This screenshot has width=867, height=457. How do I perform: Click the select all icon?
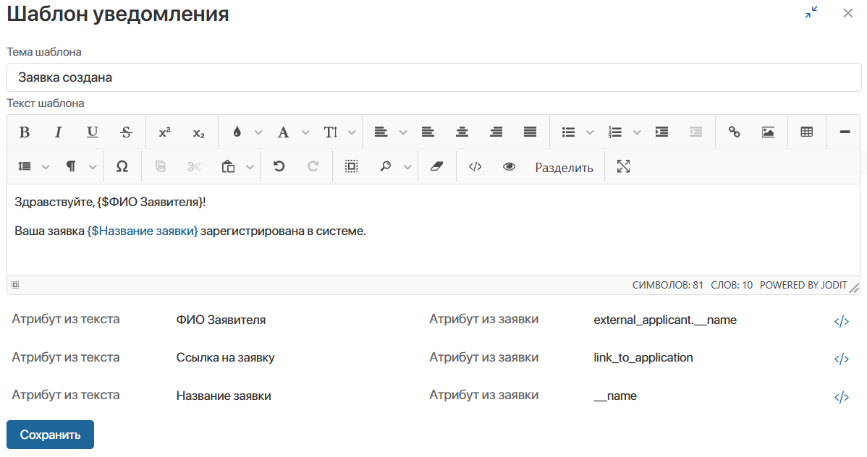351,167
